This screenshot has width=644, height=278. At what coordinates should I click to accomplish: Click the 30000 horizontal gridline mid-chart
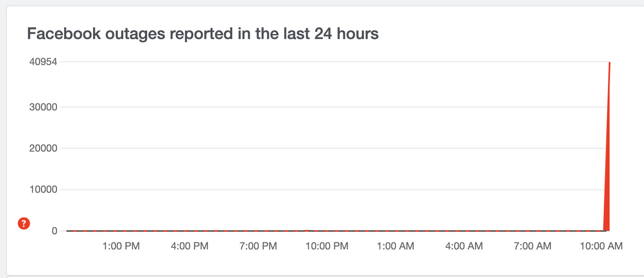click(x=335, y=107)
